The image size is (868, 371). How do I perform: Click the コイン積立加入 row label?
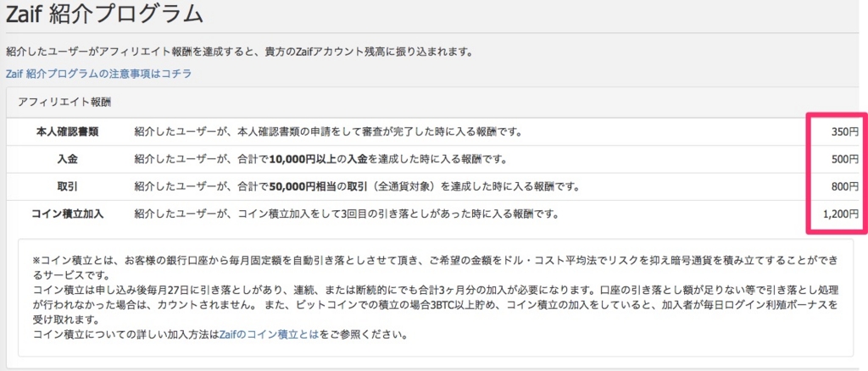68,214
